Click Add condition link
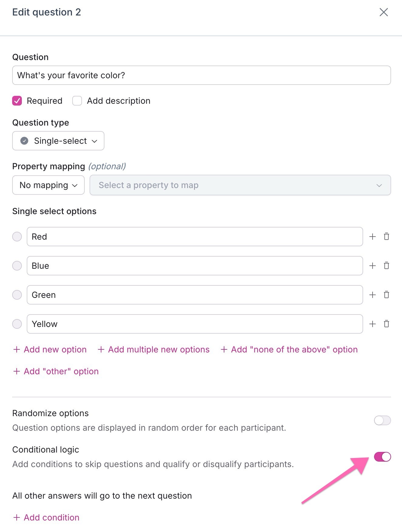This screenshot has width=402, height=532. (46, 517)
